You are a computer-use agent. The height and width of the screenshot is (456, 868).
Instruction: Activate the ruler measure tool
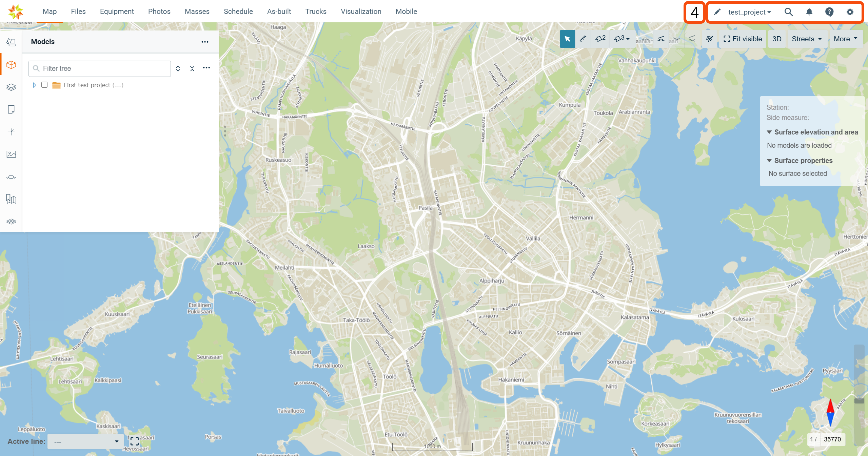pyautogui.click(x=583, y=39)
